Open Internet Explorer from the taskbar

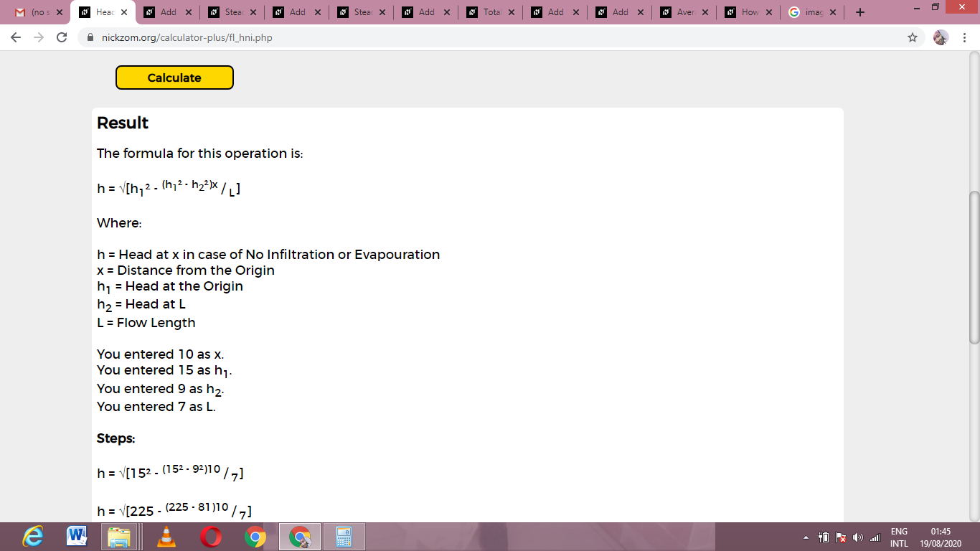(x=32, y=537)
